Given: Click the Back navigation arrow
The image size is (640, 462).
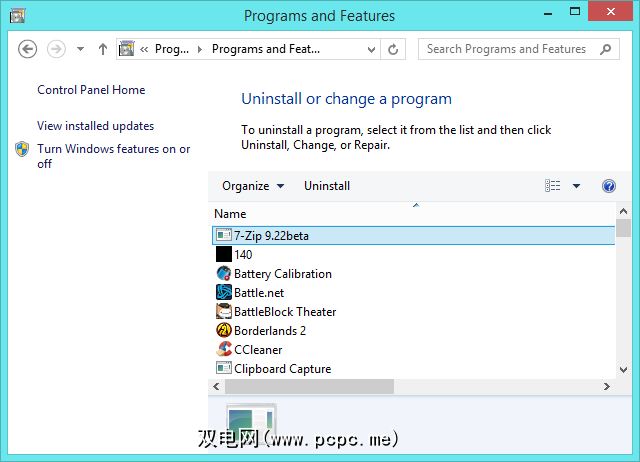Looking at the screenshot, I should click(x=27, y=49).
